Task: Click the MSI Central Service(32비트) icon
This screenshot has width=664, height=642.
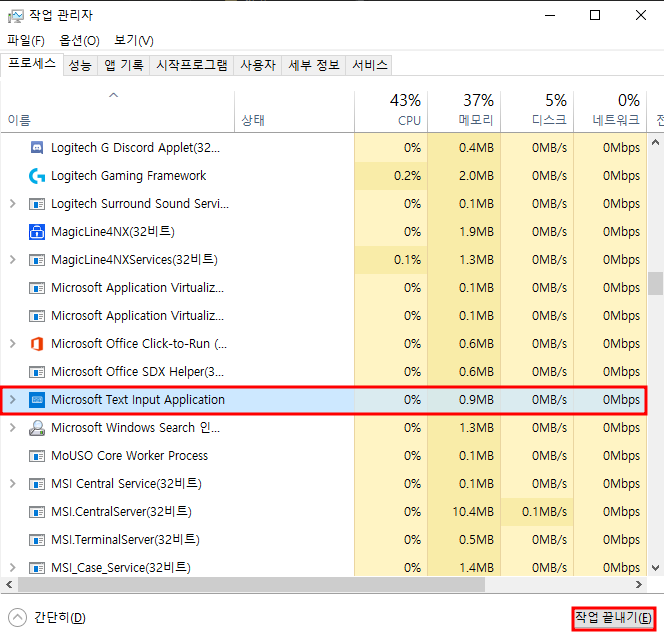Action: click(37, 484)
